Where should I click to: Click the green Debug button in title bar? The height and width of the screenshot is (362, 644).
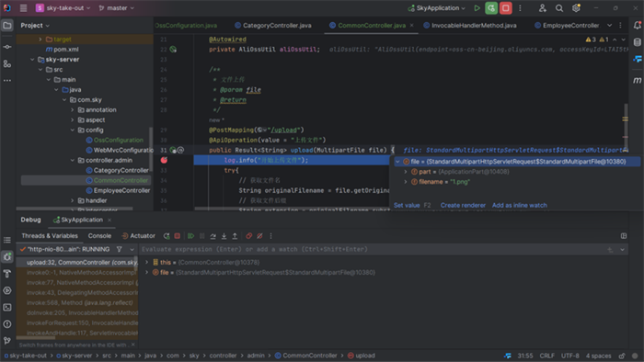(491, 8)
